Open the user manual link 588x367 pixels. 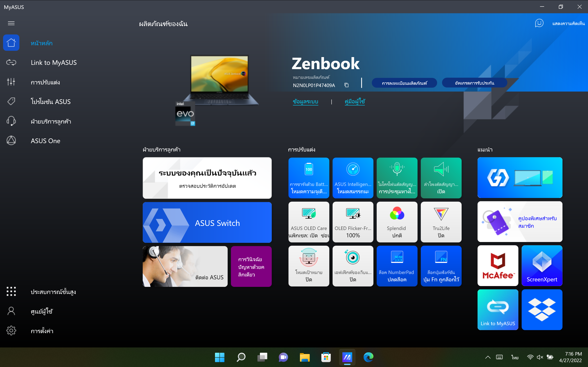point(354,102)
